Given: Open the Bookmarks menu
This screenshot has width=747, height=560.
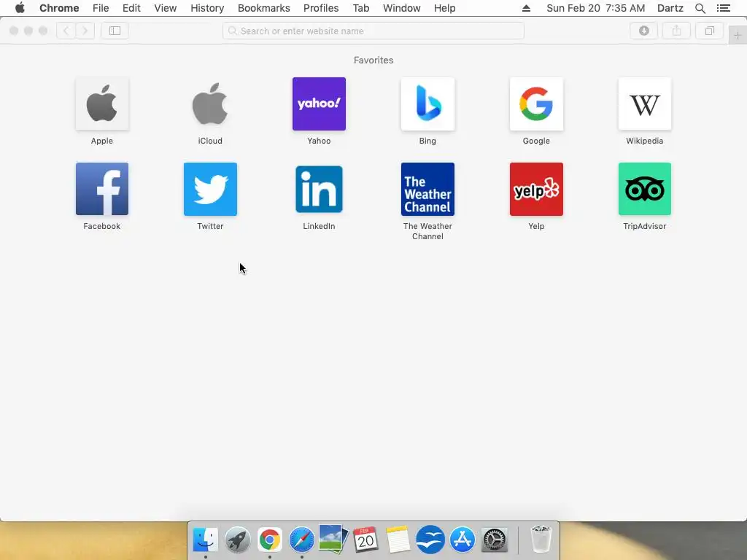Looking at the screenshot, I should click(x=264, y=8).
